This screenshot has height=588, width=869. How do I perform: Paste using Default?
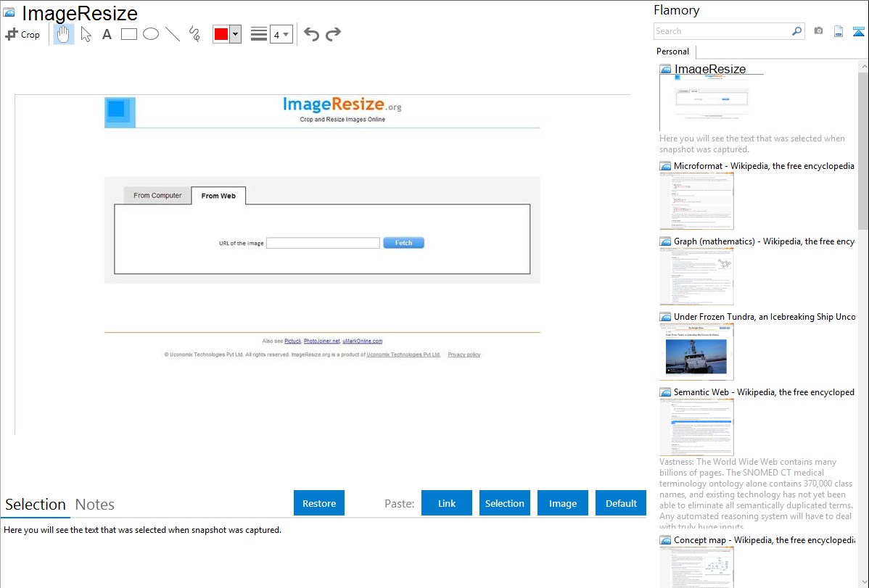pyautogui.click(x=621, y=503)
